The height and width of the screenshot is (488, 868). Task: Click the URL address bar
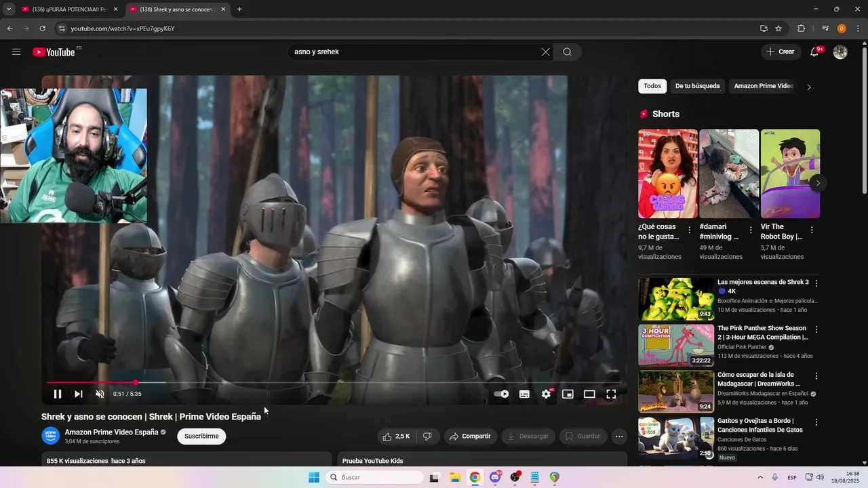[x=407, y=28]
